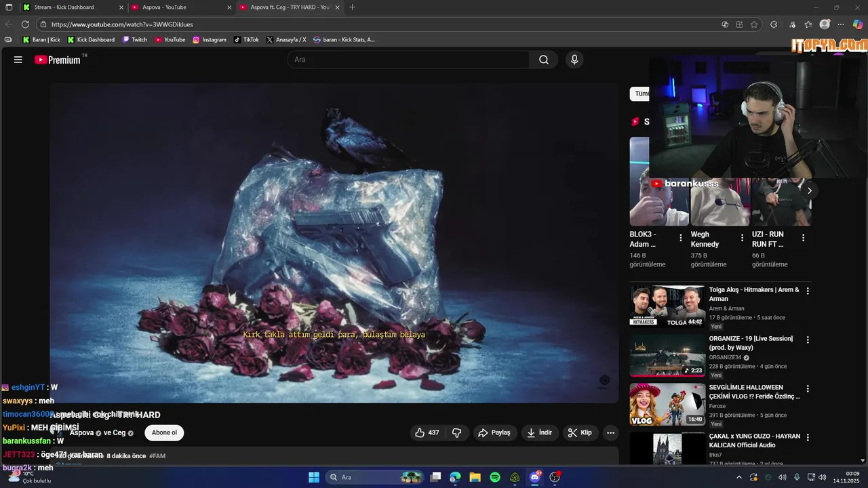Click the browser address bar URL
Image resolution: width=868 pixels, height=488 pixels.
122,24
